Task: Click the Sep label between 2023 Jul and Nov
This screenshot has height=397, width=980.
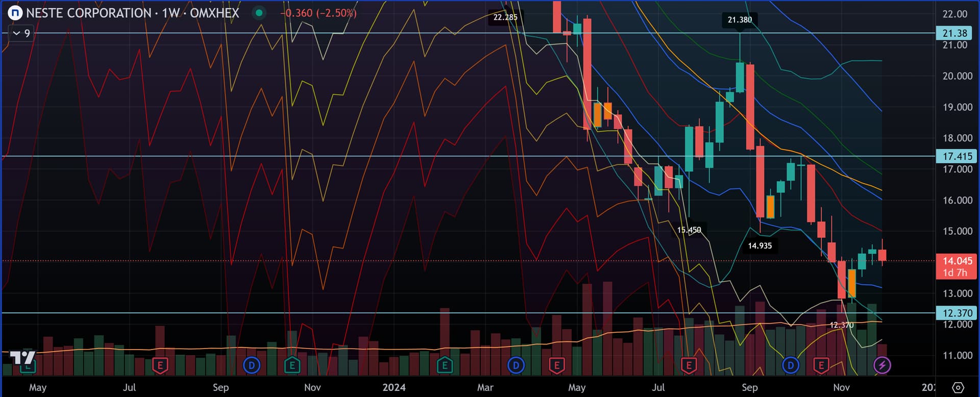Action: (220, 387)
